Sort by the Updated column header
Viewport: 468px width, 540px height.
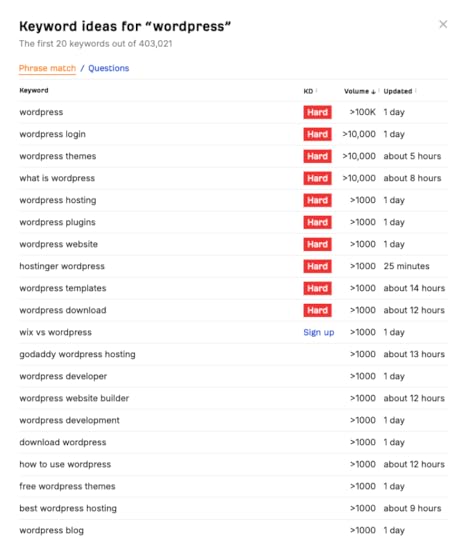point(398,91)
